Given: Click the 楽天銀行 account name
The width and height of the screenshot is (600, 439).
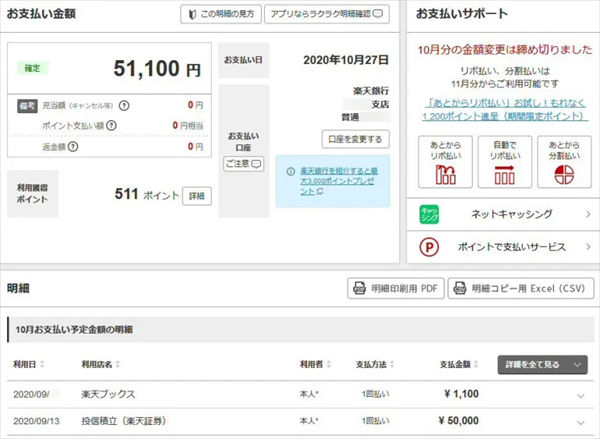Looking at the screenshot, I should click(x=371, y=91).
